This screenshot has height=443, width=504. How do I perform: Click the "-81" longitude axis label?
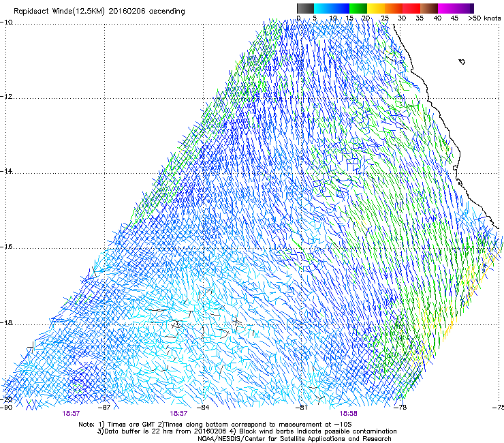click(301, 408)
